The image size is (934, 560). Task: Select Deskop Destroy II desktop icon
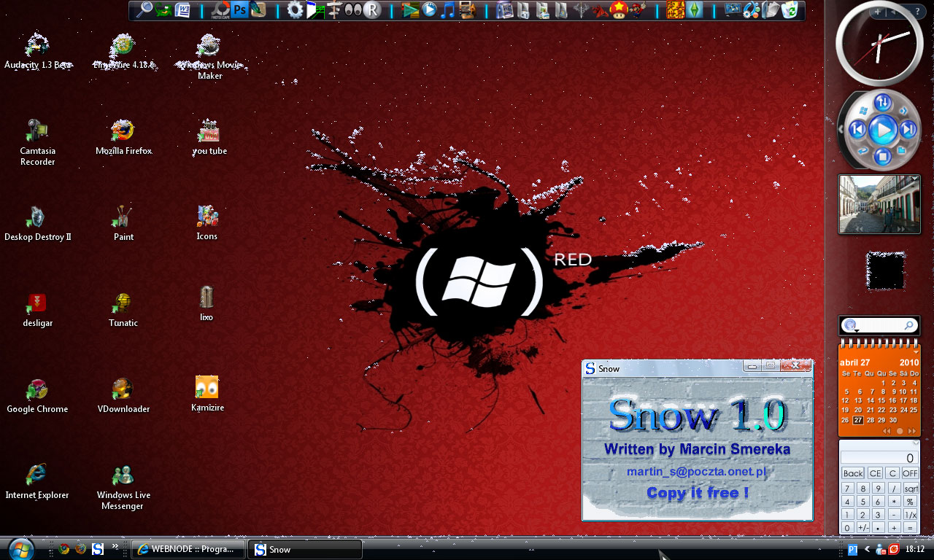click(x=38, y=224)
